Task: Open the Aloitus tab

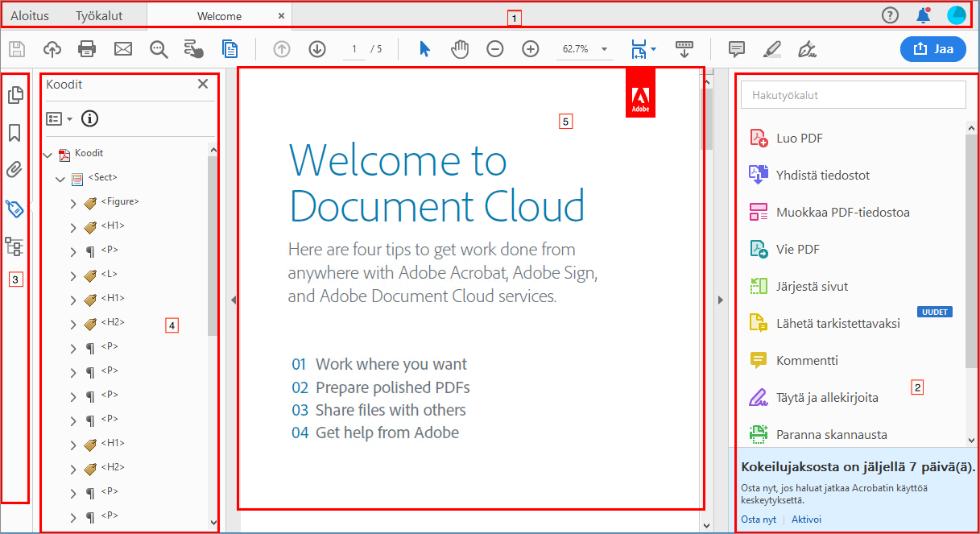Action: click(30, 15)
